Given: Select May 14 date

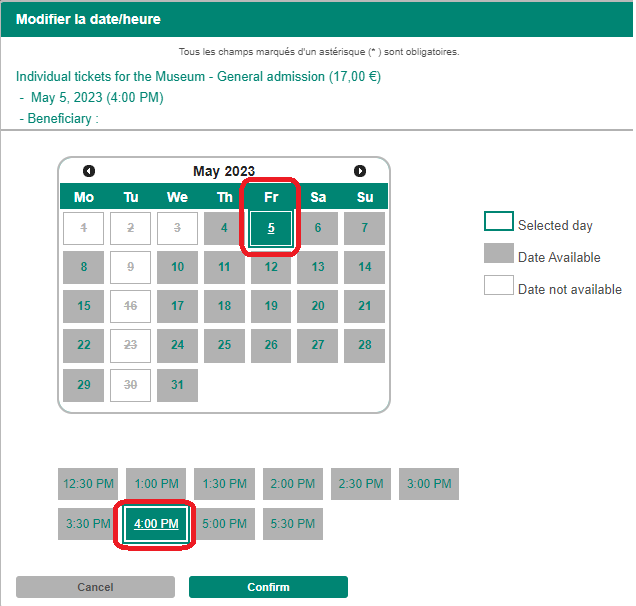Looking at the screenshot, I should (x=365, y=267).
